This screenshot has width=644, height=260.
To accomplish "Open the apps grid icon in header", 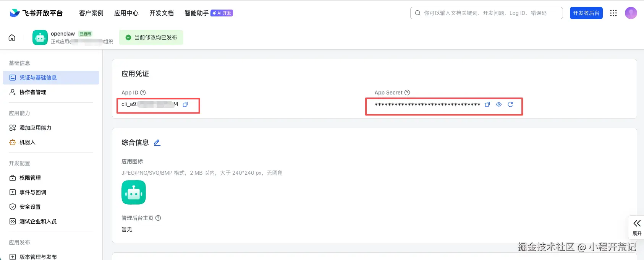I will tap(613, 13).
